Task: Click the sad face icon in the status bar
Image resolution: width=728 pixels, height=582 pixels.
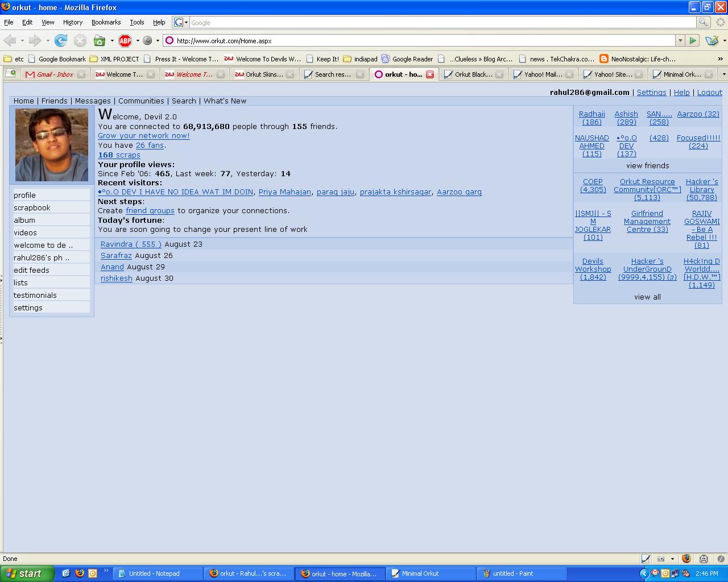Action: [x=704, y=559]
